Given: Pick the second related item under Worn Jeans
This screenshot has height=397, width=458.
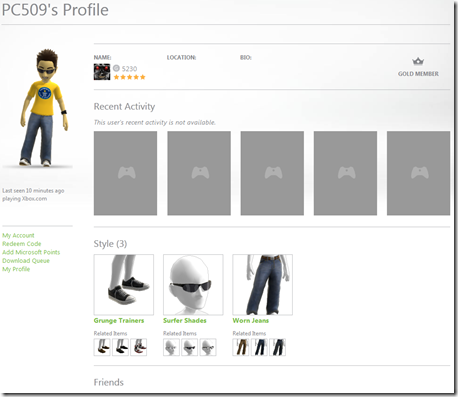Looking at the screenshot, I should pyautogui.click(x=259, y=347).
